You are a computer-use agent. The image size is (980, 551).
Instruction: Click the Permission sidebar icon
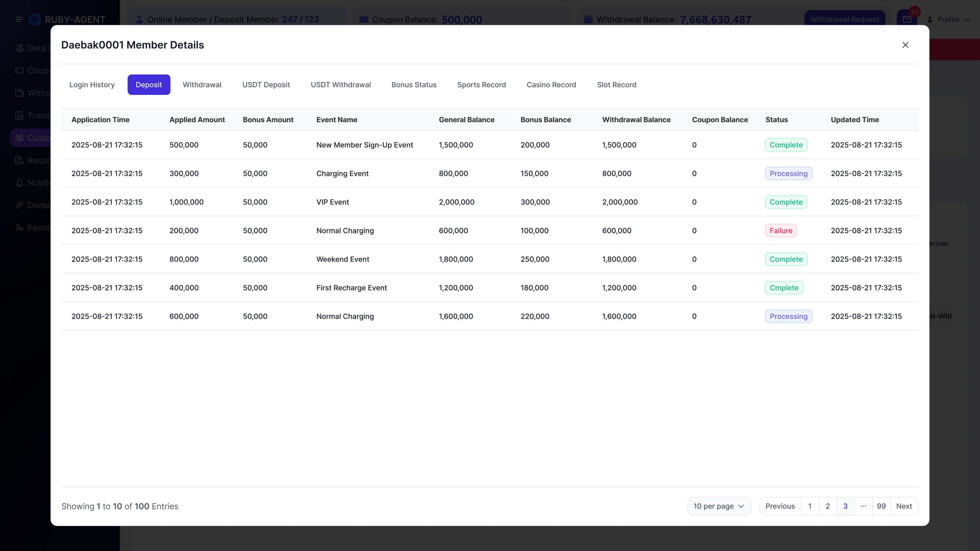point(19,227)
